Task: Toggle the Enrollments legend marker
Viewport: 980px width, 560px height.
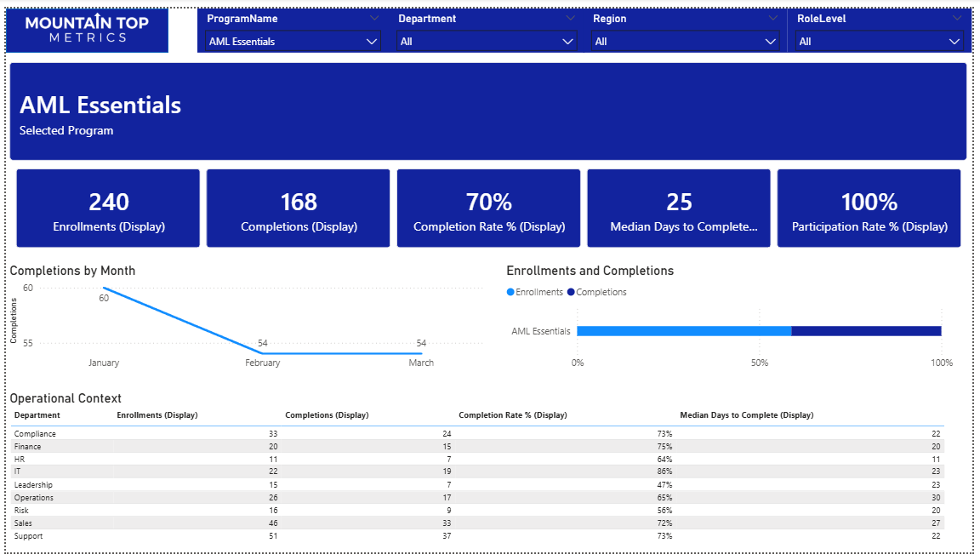Action: point(511,293)
